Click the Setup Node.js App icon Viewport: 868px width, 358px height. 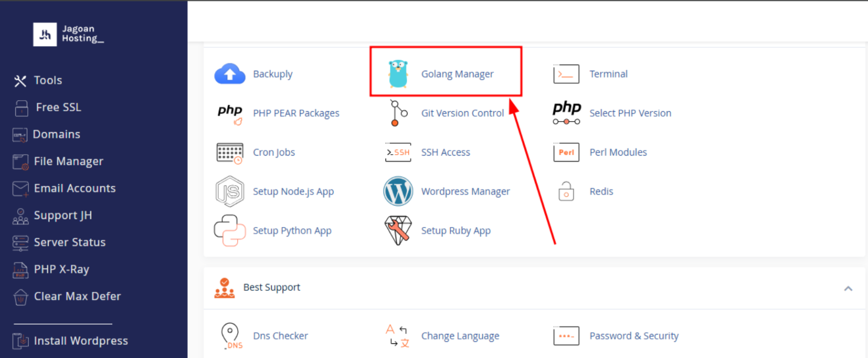click(x=230, y=191)
